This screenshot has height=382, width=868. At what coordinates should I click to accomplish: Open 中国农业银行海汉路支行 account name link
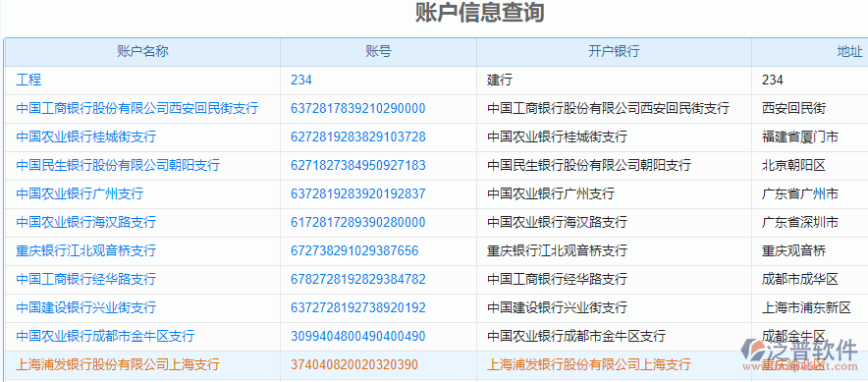point(86,222)
